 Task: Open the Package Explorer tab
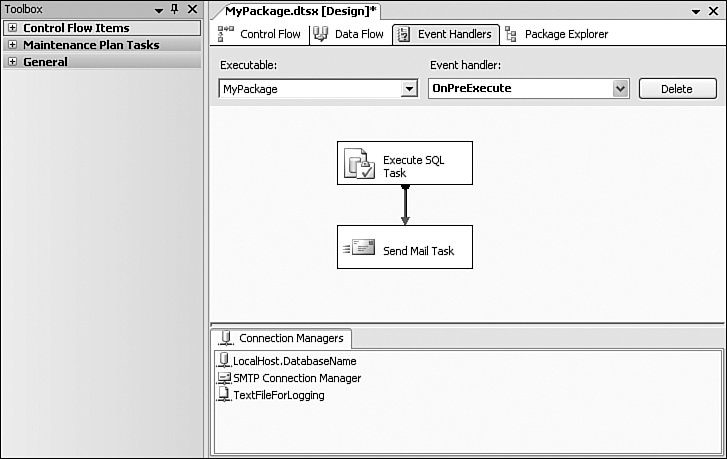(556, 34)
